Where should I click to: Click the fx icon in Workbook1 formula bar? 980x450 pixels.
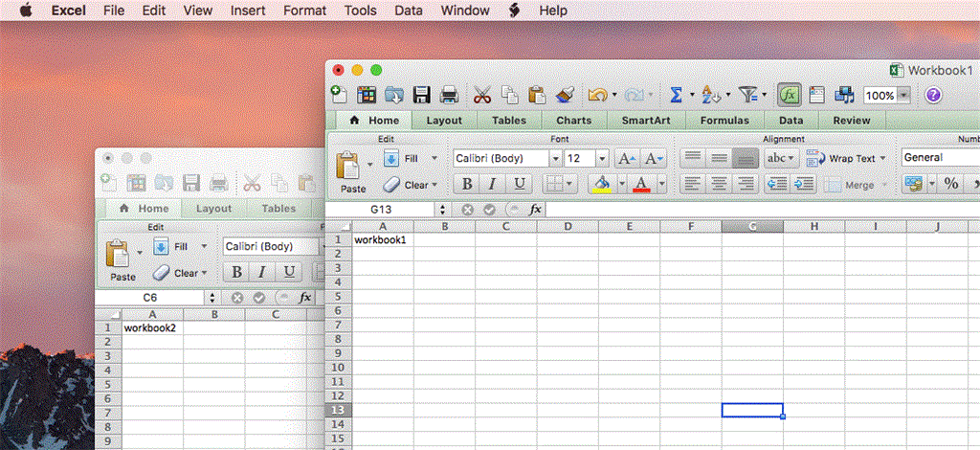[x=535, y=210]
